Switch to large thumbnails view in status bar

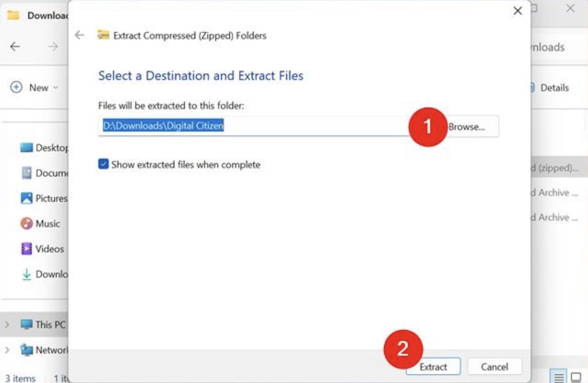(x=575, y=377)
